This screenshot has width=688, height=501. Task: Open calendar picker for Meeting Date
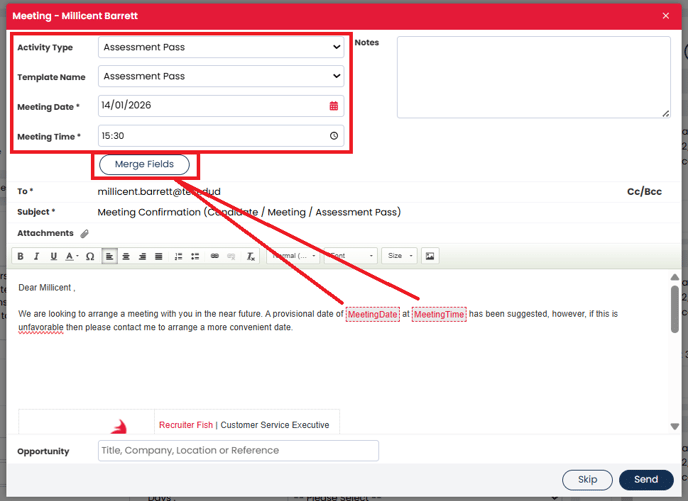334,106
